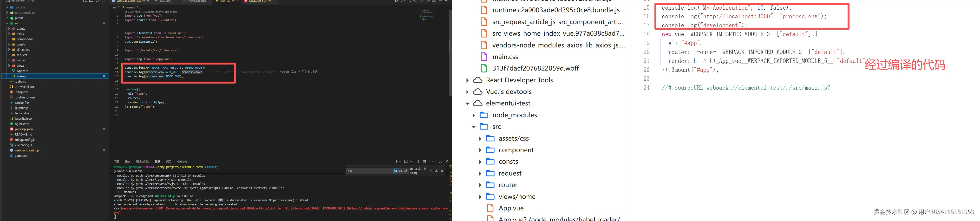
Task: Open yarn.lock from the file list
Action: [21, 156]
